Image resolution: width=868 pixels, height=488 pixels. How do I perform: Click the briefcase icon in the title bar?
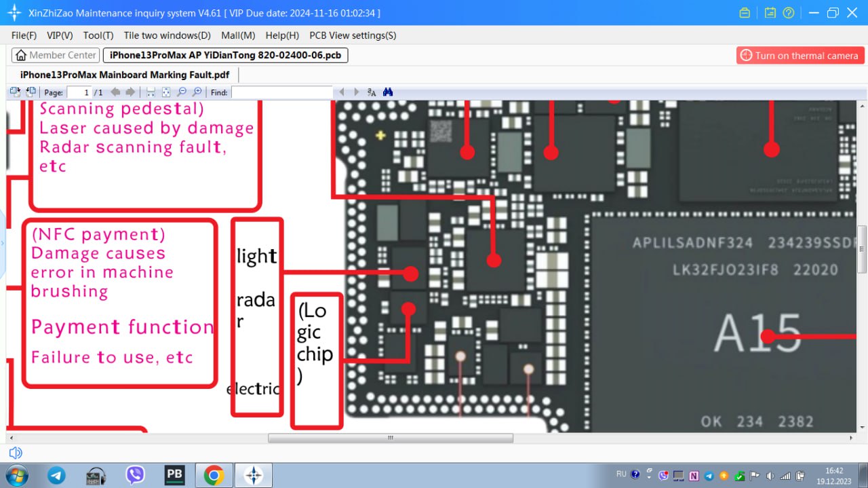tap(745, 13)
